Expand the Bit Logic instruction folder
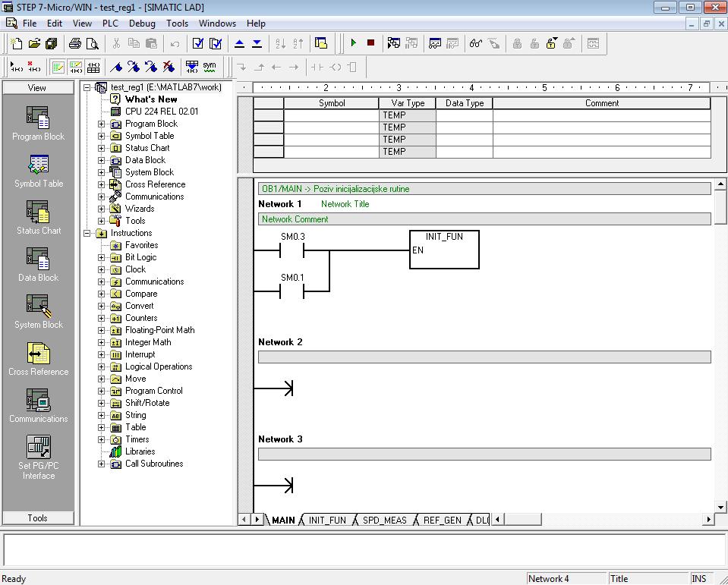 (101, 257)
